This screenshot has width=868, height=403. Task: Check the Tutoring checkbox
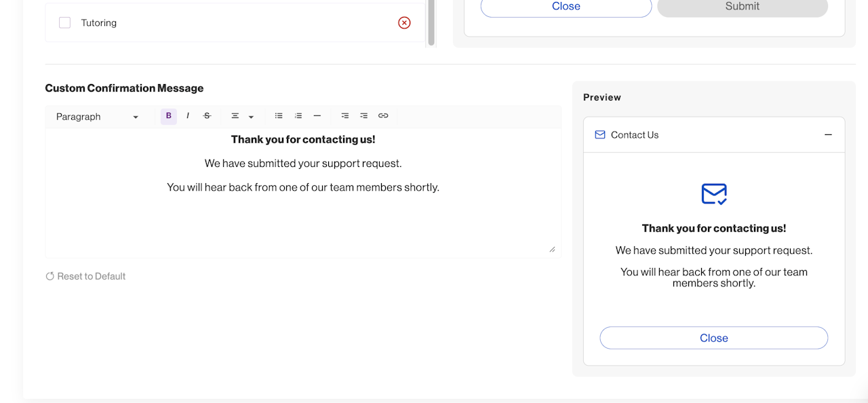65,23
